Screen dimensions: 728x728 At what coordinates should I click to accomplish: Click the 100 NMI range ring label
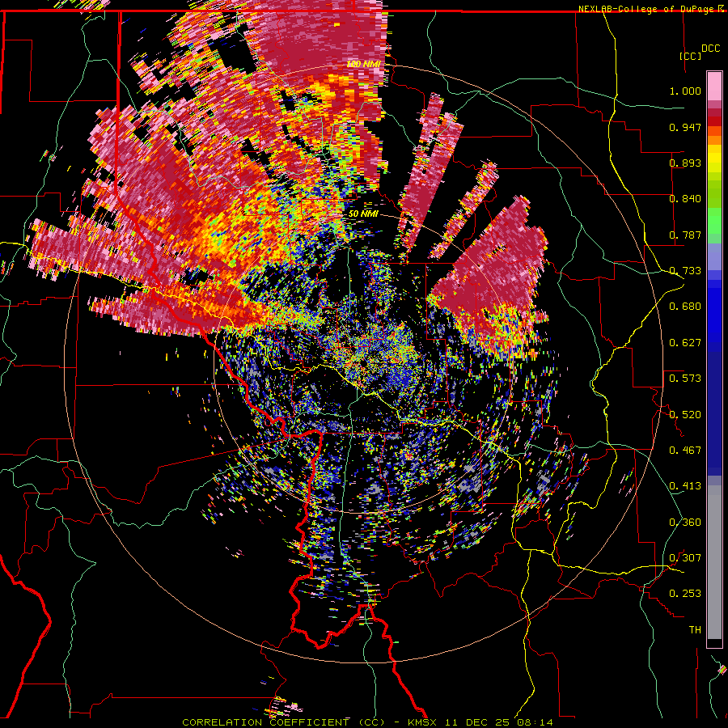(363, 64)
